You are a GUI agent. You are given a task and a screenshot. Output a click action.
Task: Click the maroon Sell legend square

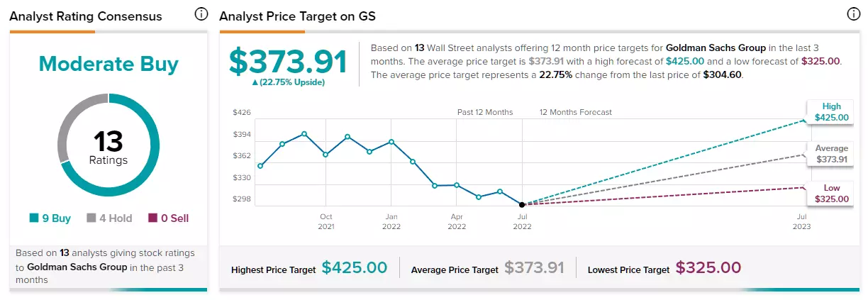152,218
